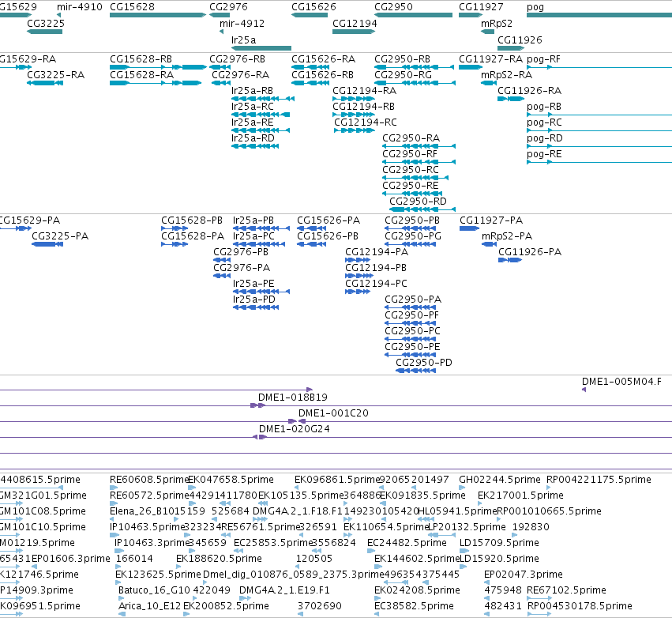Image resolution: width=672 pixels, height=618 pixels.
Task: Select transcript mRpS2-RA
Action: tap(507, 75)
